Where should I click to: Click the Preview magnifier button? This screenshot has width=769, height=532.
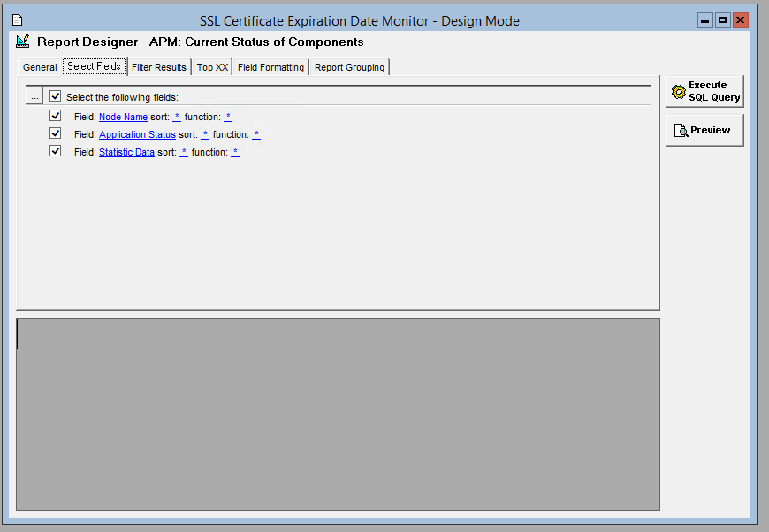point(704,130)
